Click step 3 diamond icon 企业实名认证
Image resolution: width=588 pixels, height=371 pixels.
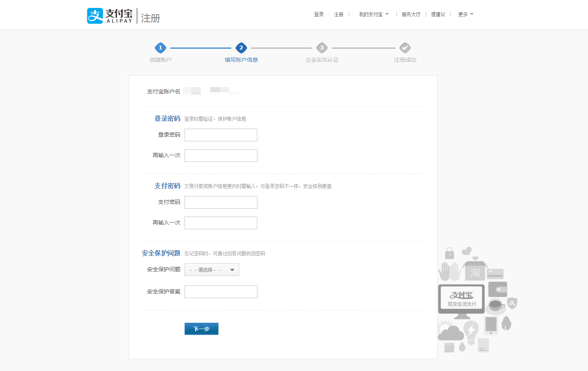click(322, 48)
